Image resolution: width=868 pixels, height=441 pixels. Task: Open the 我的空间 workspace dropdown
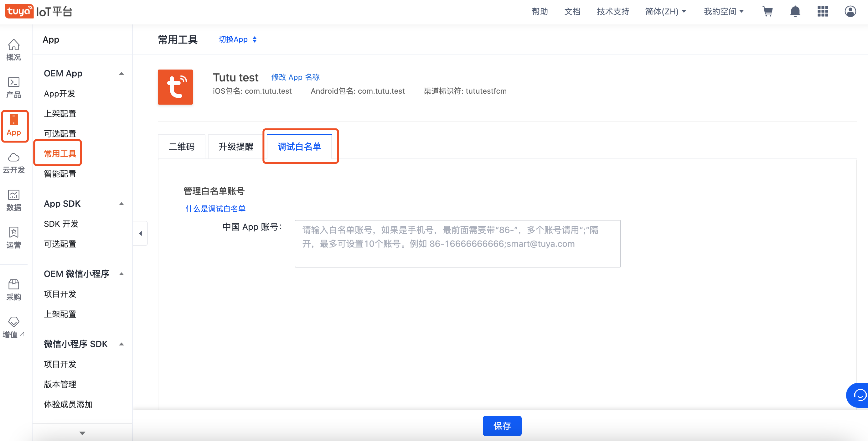coord(724,12)
